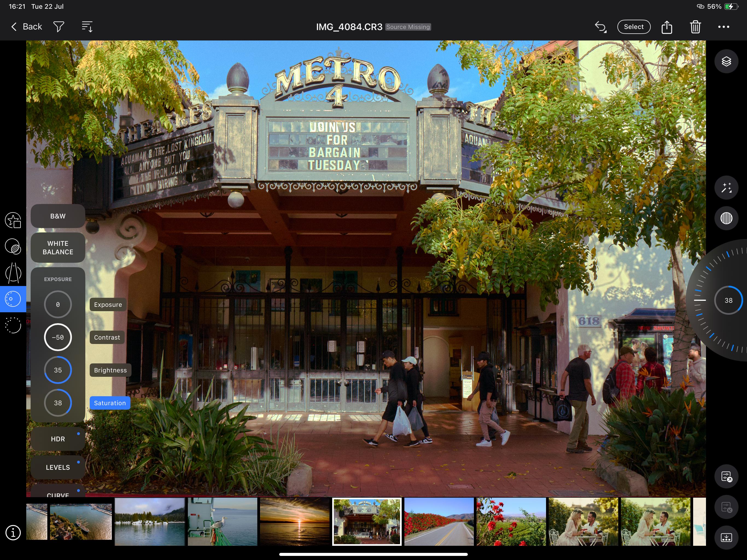Tap the Select button
The image size is (747, 560).
[634, 27]
